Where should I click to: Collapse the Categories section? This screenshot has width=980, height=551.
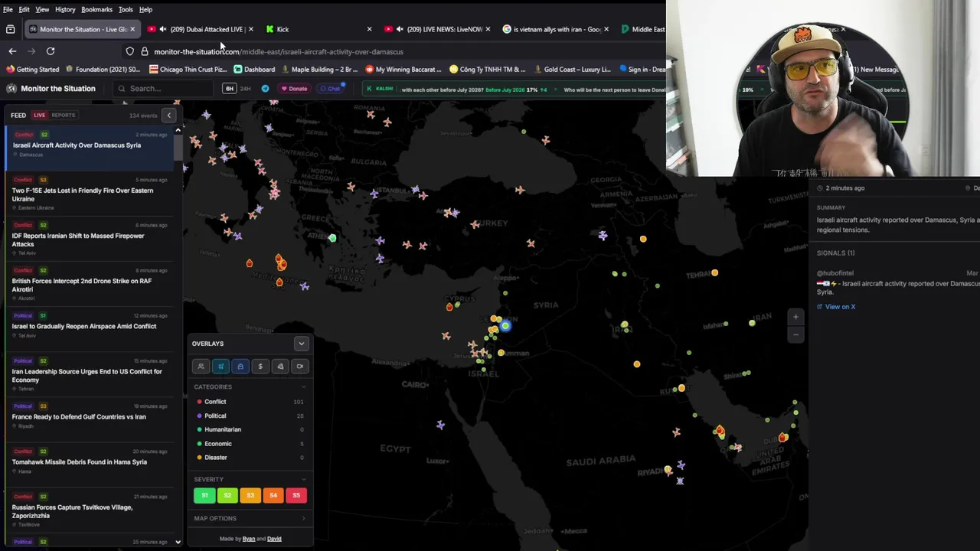click(304, 387)
